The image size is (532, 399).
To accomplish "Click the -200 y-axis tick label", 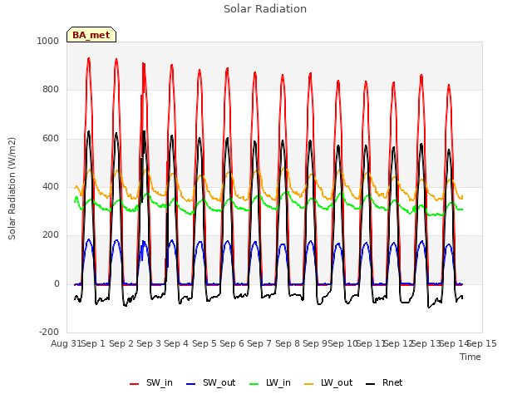I will (49, 332).
